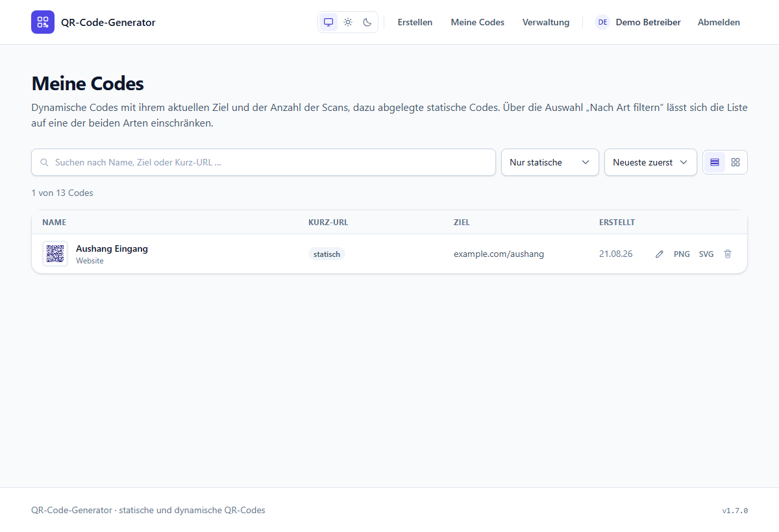Click the KURZ-URL column header
The image size is (779, 532).
[328, 223]
